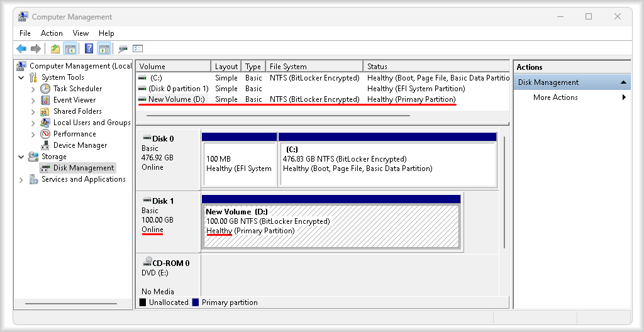Sort by the Status column header
The width and height of the screenshot is (644, 332).
click(x=436, y=66)
